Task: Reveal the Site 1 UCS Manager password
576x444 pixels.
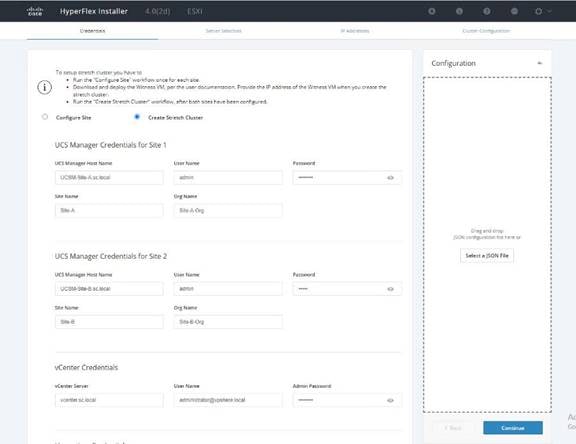Action: (390, 178)
